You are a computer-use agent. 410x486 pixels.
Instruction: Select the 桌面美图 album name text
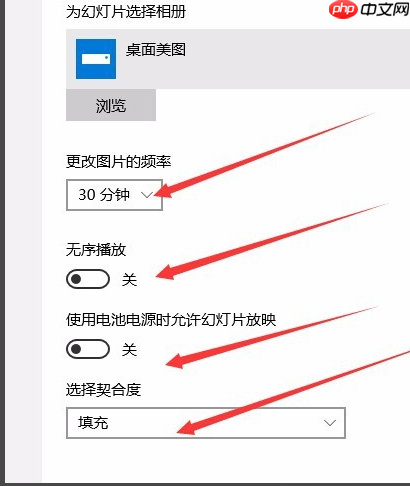tap(156, 50)
